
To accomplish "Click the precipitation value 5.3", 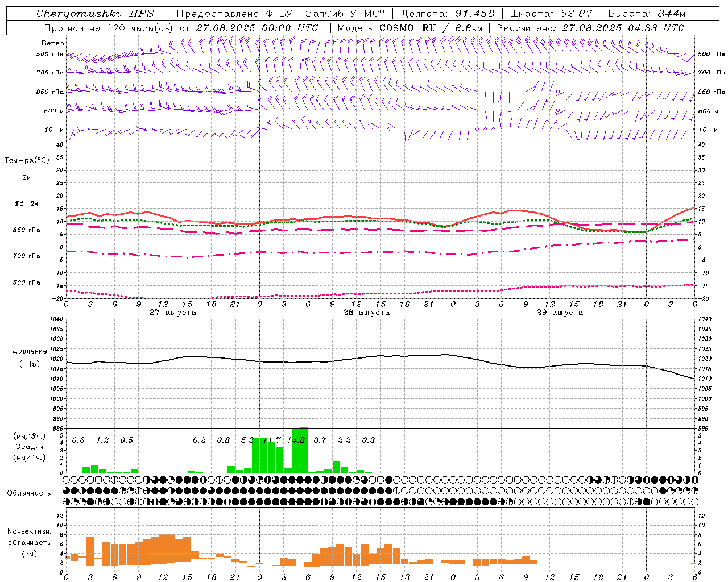I will (x=247, y=440).
